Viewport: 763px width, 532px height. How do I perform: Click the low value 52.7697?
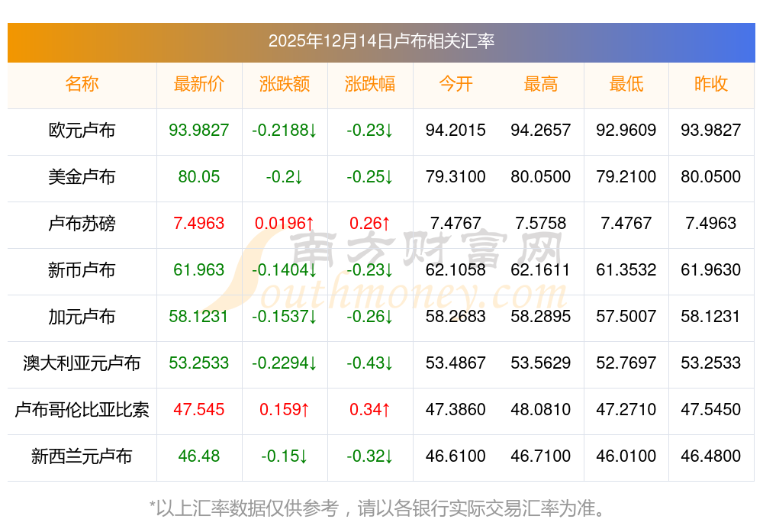[x=626, y=363]
